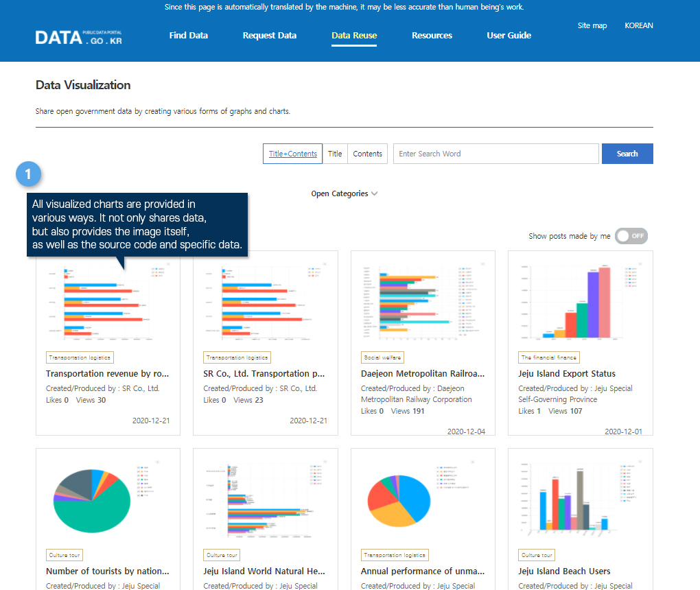The image size is (700, 590).
Task: Open the Site map link
Action: 592,26
